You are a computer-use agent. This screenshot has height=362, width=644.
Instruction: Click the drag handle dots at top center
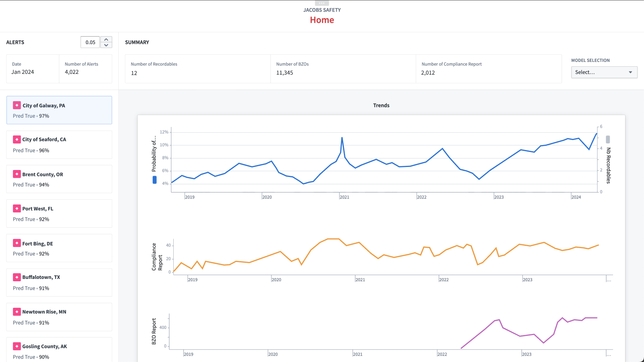click(x=322, y=3)
